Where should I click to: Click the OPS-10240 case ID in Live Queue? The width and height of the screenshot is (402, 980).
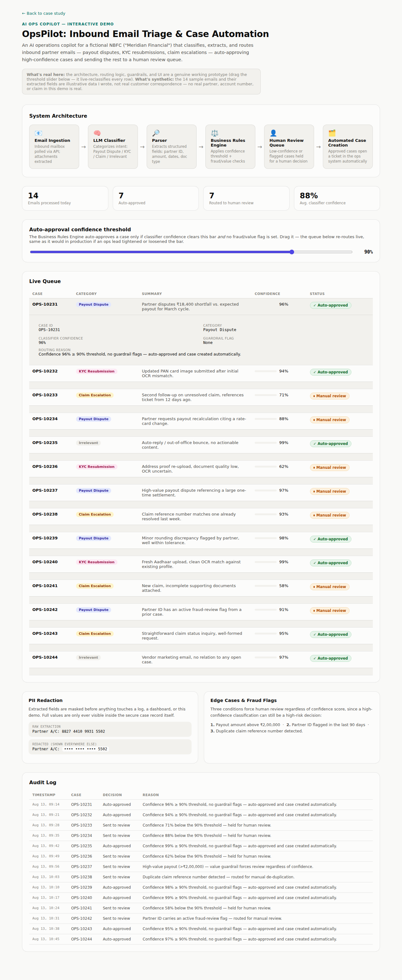45,562
